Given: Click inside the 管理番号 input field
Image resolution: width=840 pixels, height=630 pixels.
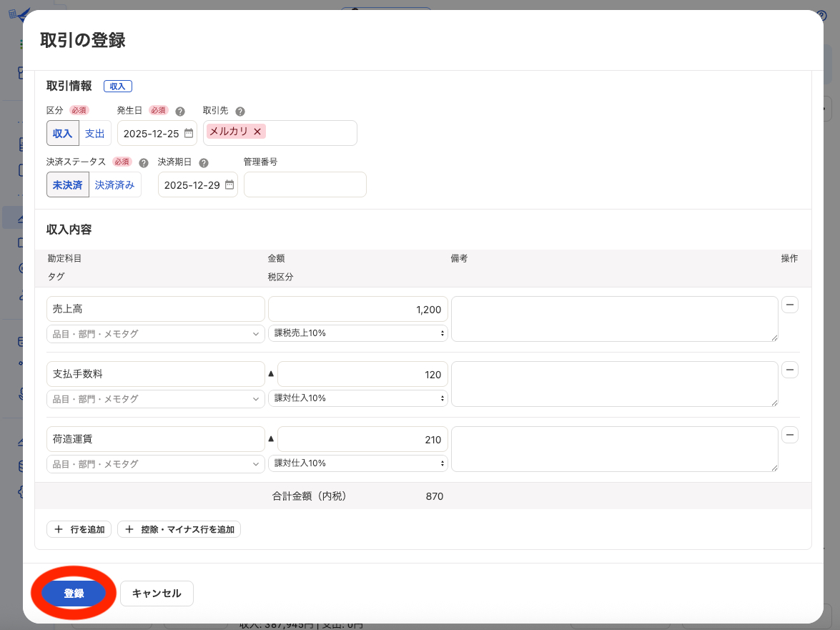Looking at the screenshot, I should 305,184.
